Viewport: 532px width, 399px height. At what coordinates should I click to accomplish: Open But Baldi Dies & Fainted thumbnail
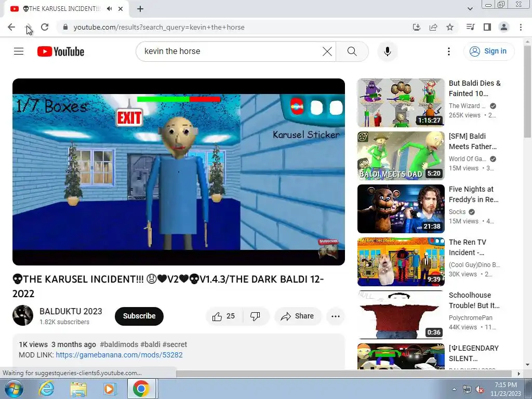pyautogui.click(x=401, y=103)
